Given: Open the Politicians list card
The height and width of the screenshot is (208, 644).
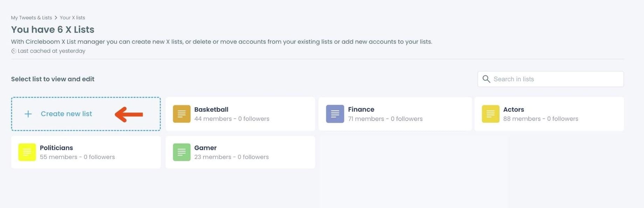Looking at the screenshot, I should point(85,152).
